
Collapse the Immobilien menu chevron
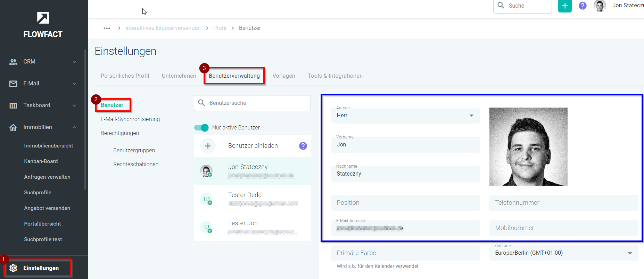74,127
